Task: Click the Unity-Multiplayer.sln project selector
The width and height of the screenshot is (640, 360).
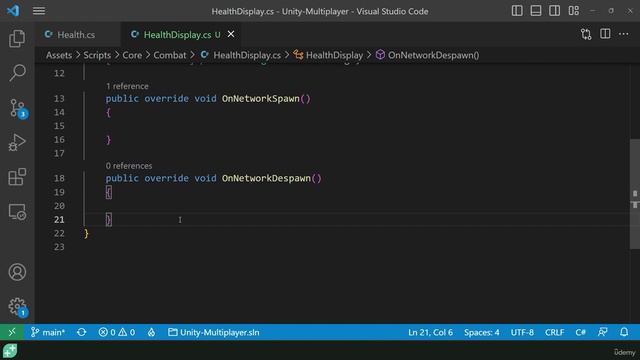Action: click(214, 332)
